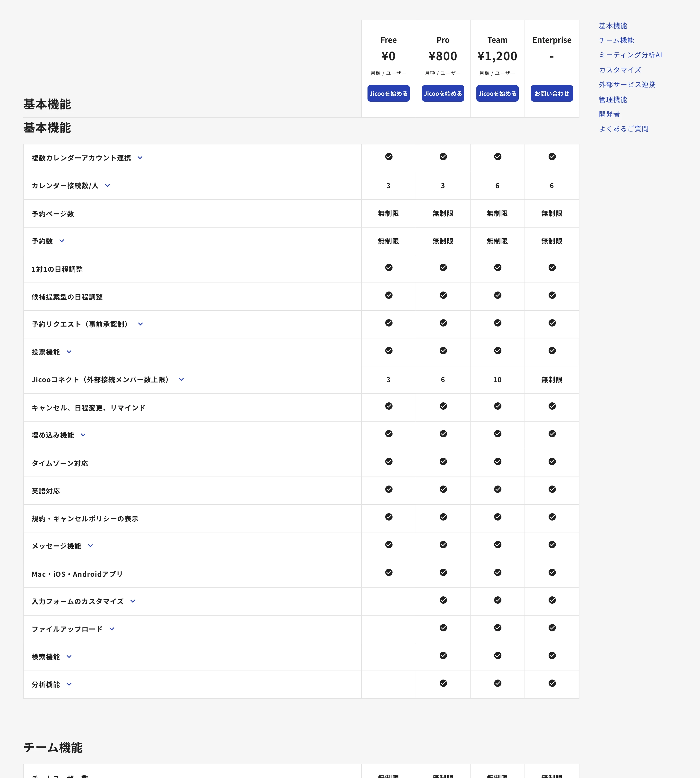Viewport: 700px width, 778px height.
Task: Click Free checkmark for Mac・iOS・Androidアプリ
Action: pyautogui.click(x=389, y=572)
